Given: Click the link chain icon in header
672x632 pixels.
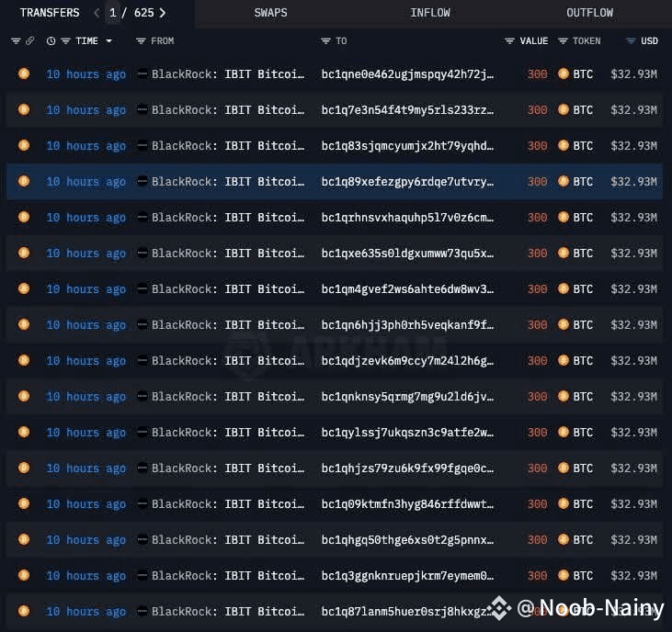Looking at the screenshot, I should 29,41.
